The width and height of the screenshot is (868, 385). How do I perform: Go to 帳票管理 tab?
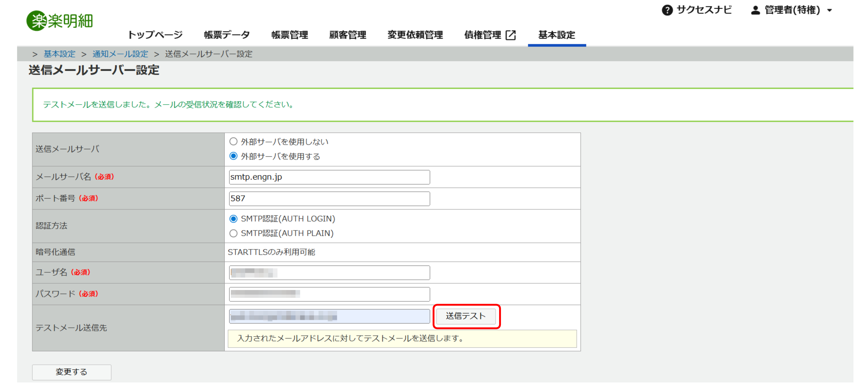coord(289,35)
